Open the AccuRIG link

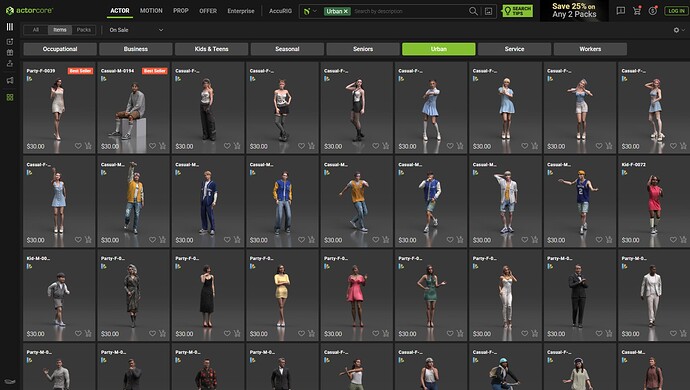coord(280,11)
